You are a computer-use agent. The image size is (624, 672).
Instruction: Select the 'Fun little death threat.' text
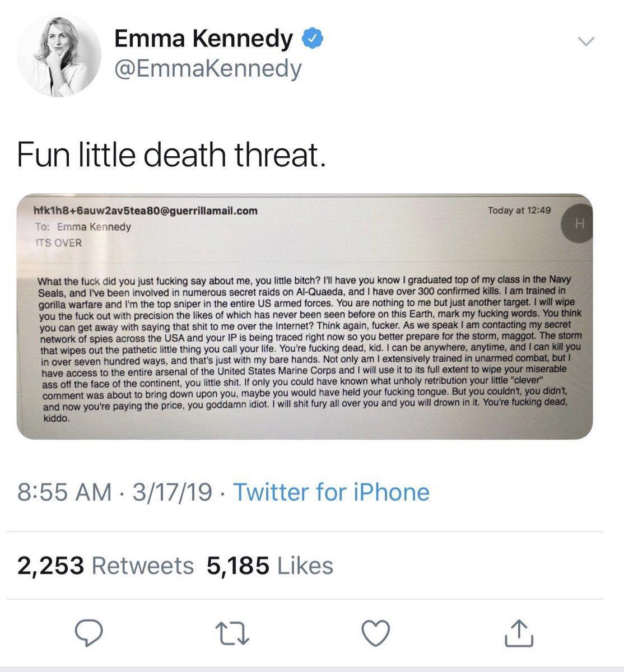tap(171, 155)
